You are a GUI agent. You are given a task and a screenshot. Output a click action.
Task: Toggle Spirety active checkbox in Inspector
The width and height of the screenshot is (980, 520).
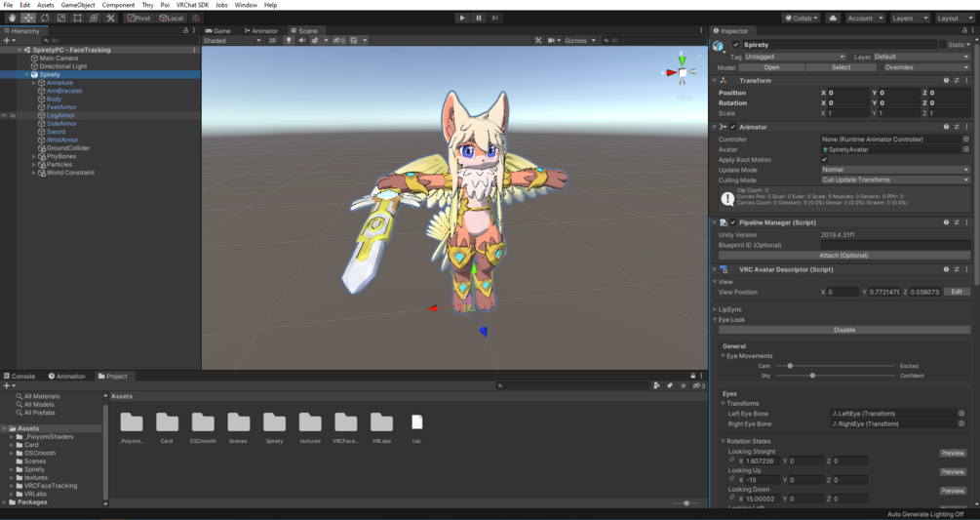point(735,44)
